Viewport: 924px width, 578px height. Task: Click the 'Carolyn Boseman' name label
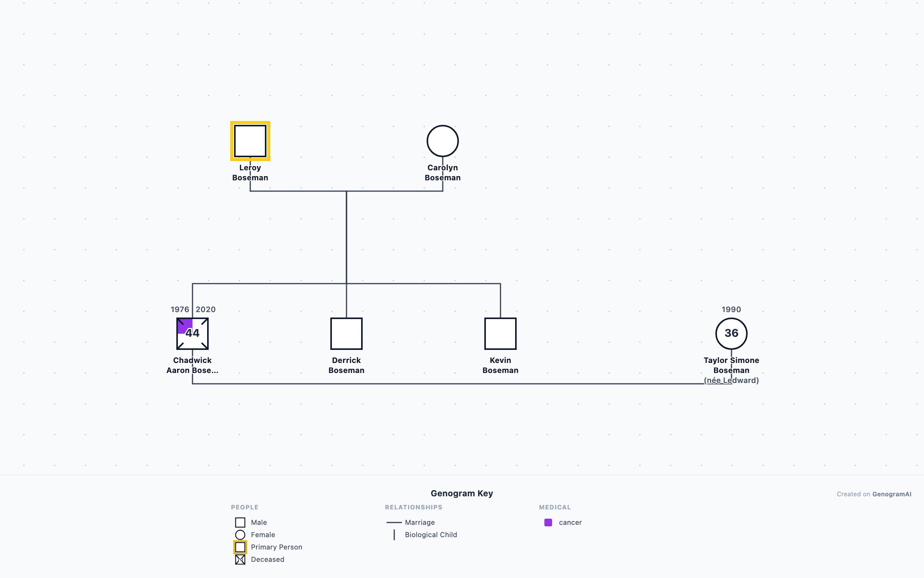[x=443, y=173]
